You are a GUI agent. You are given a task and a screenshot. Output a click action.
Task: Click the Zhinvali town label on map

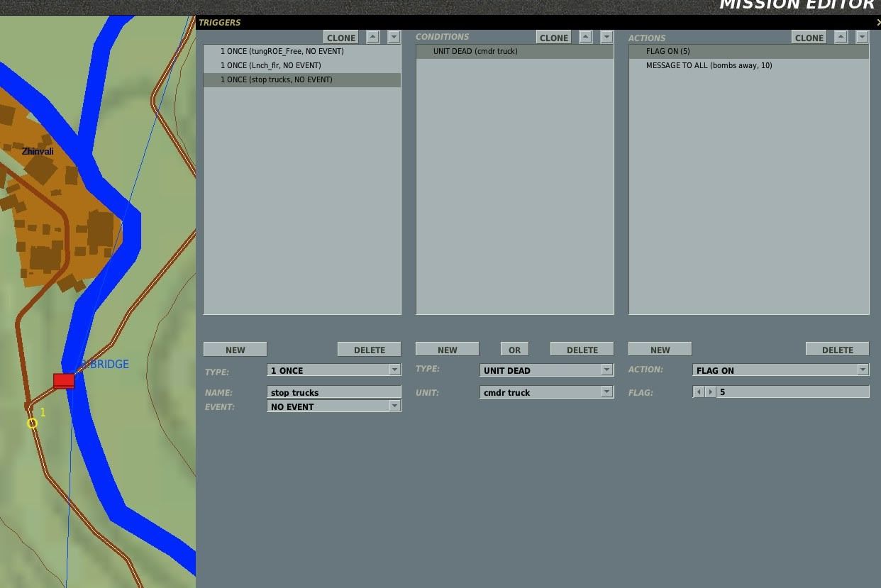[x=38, y=151]
